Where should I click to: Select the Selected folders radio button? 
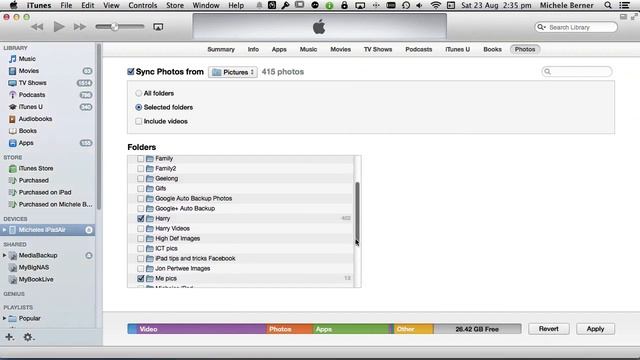coord(139,107)
